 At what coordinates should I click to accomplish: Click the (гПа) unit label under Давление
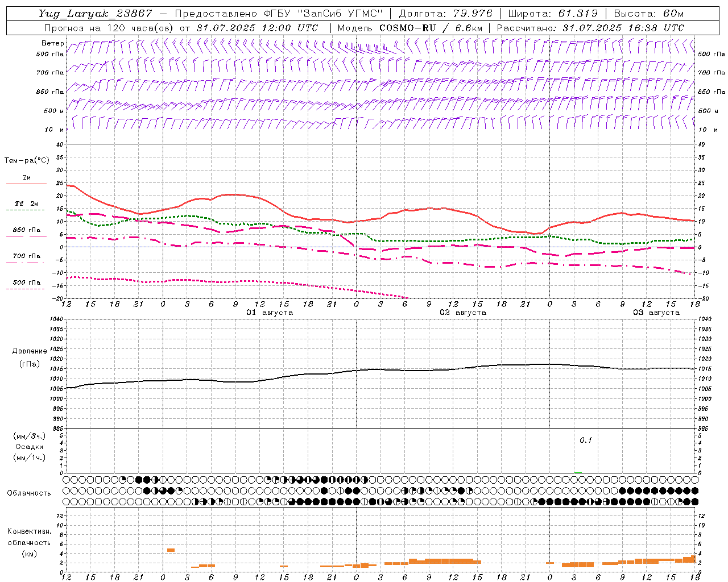click(x=30, y=364)
